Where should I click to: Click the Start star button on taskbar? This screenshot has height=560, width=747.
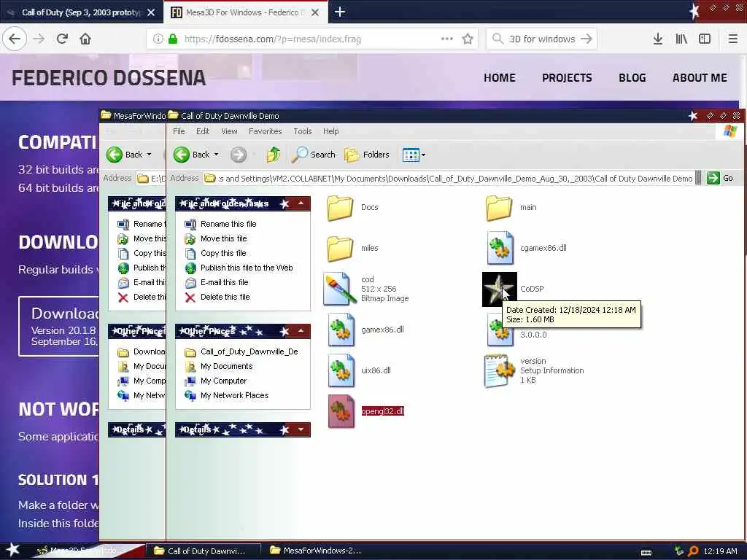13,550
